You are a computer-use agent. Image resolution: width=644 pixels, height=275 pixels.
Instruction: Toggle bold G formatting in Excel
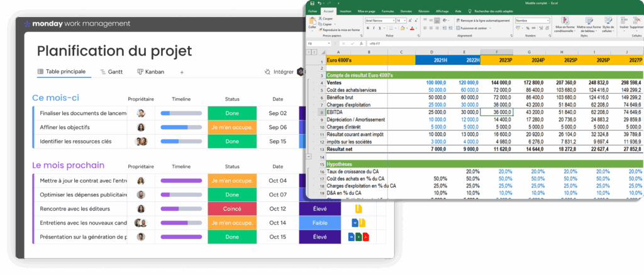[x=367, y=28]
